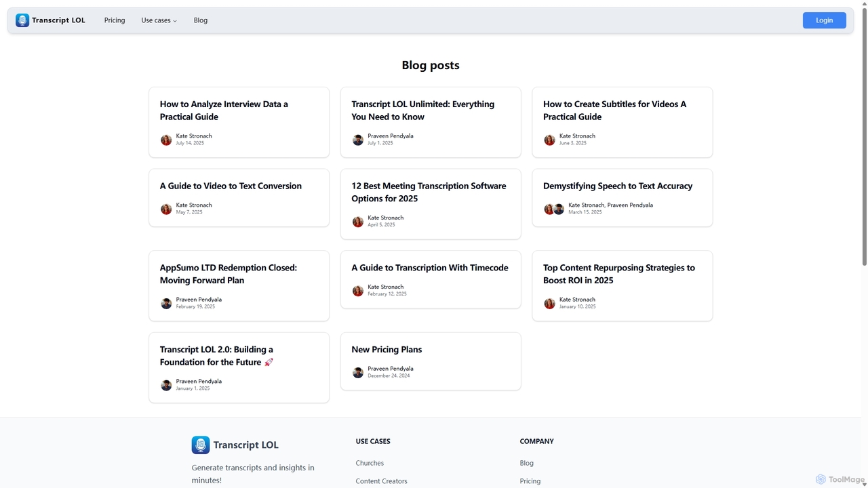Image resolution: width=868 pixels, height=488 pixels.
Task: Click Praveen Pendyala avatar on Unlimited post
Action: (358, 140)
